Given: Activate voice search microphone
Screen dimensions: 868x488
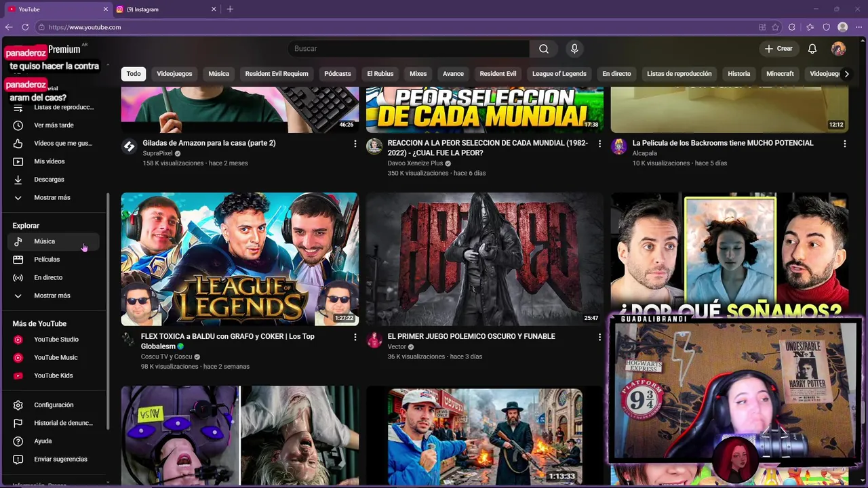Looking at the screenshot, I should point(574,49).
